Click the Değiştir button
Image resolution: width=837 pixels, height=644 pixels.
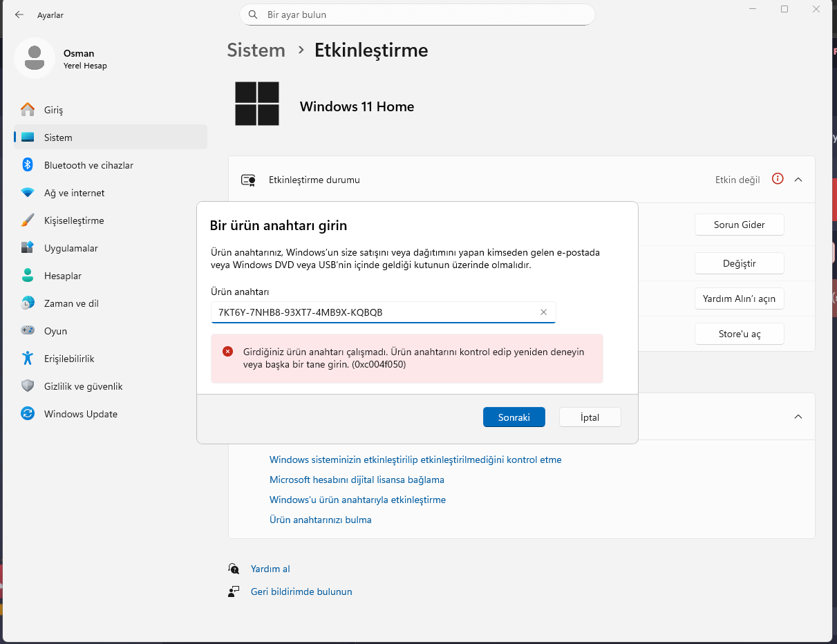click(740, 263)
